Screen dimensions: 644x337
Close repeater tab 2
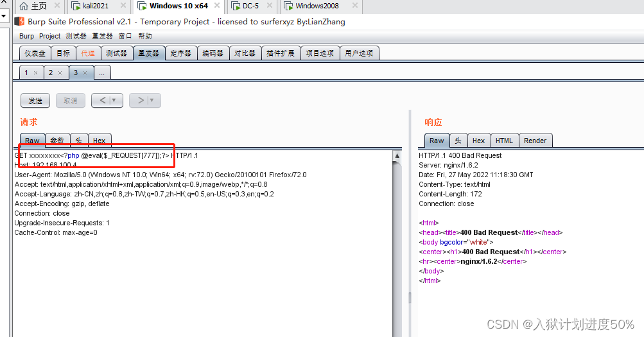coord(60,73)
